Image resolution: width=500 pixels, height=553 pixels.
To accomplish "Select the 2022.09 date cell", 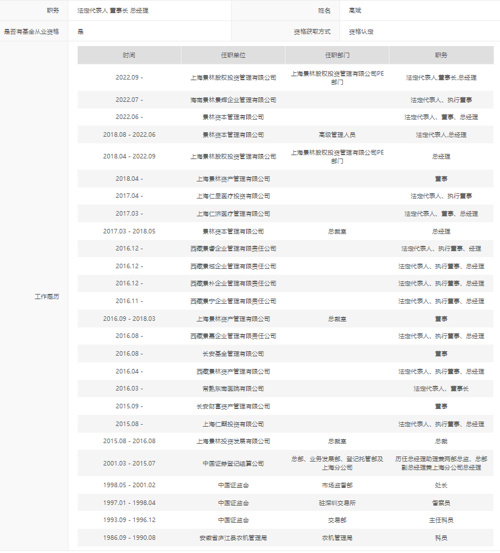I will coord(129,78).
